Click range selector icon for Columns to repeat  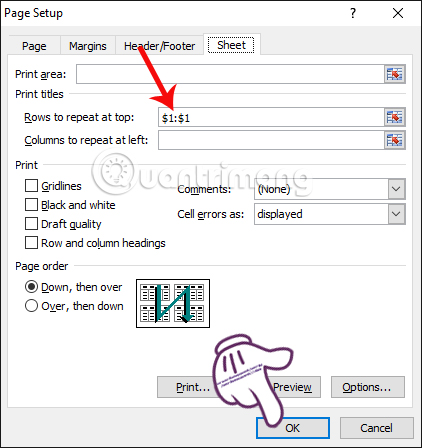click(395, 140)
